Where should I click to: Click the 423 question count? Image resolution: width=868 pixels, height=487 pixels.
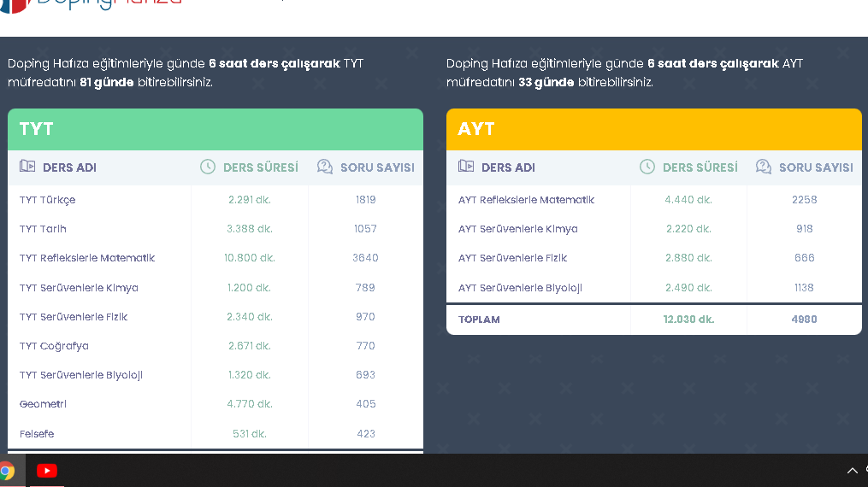pos(365,434)
